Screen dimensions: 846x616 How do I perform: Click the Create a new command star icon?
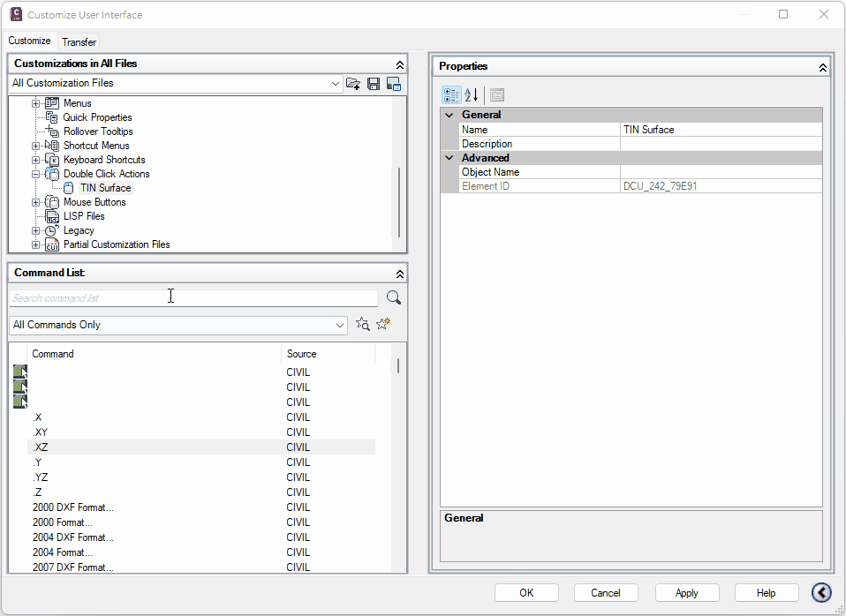(382, 325)
